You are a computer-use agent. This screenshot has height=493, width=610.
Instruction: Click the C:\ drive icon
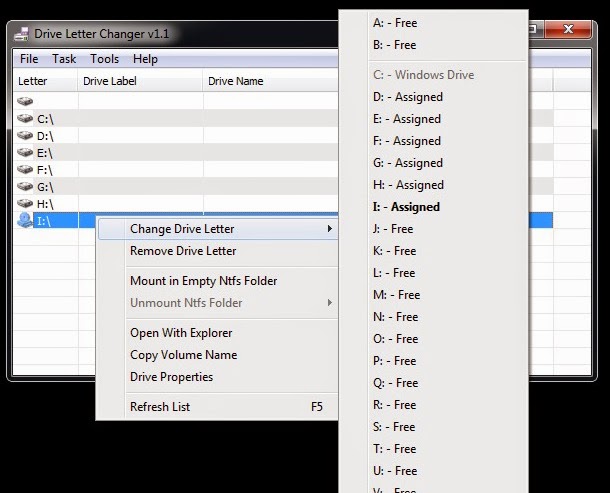pyautogui.click(x=25, y=118)
